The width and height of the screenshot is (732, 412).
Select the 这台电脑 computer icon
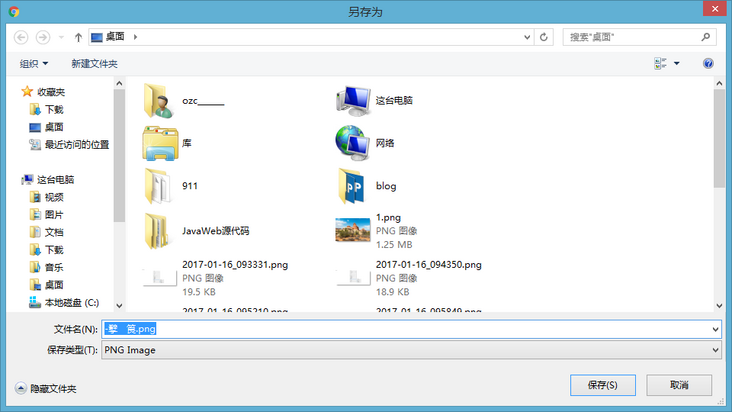click(353, 101)
